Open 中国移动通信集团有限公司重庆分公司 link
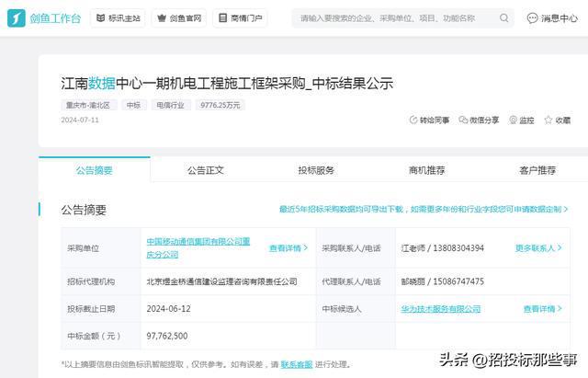Image resolution: width=588 pixels, height=378 pixels. pyautogui.click(x=198, y=247)
